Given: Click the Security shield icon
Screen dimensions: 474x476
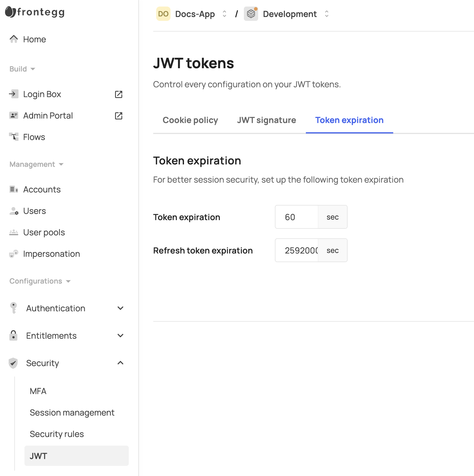Looking at the screenshot, I should (x=13, y=363).
